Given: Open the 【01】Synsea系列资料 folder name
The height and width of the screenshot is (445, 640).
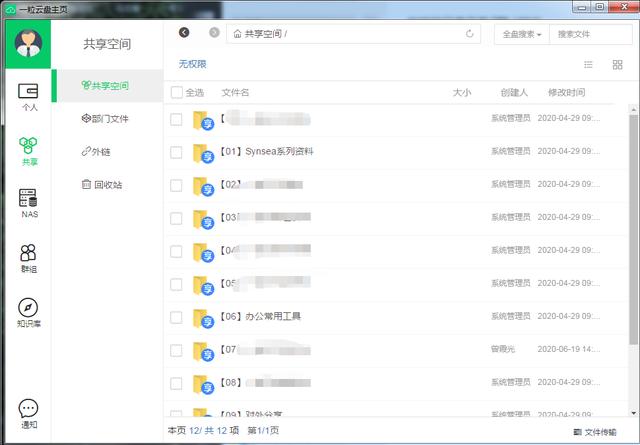Looking at the screenshot, I should point(267,151).
